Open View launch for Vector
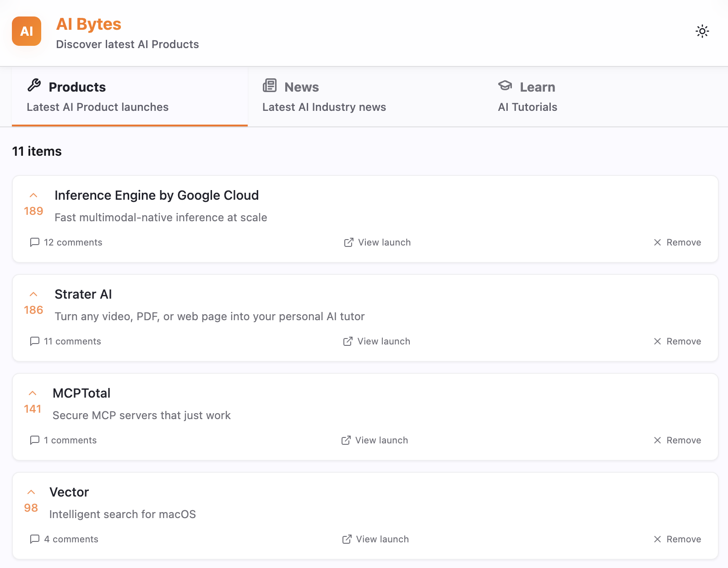 coord(375,539)
